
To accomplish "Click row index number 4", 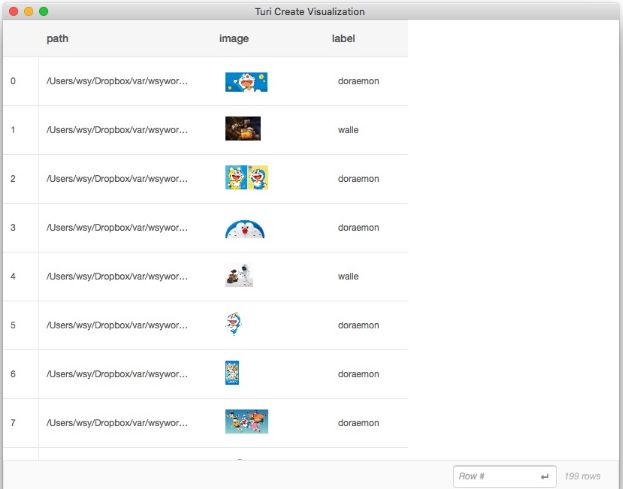I will 13,276.
